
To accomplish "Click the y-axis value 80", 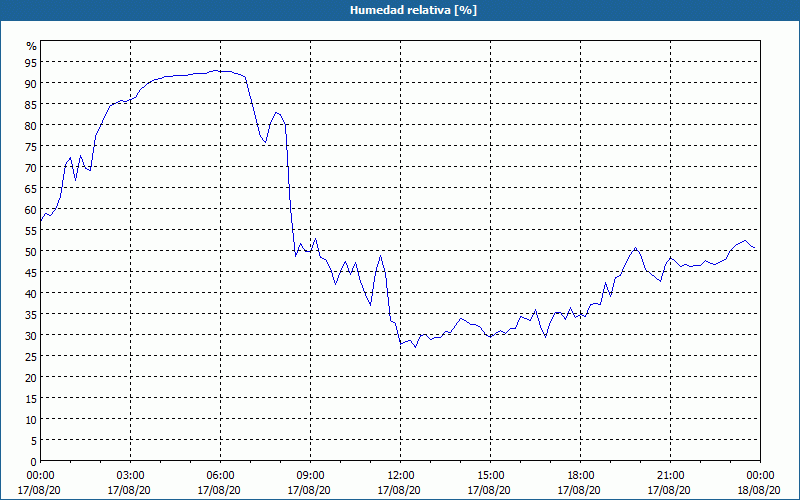I will (32, 125).
